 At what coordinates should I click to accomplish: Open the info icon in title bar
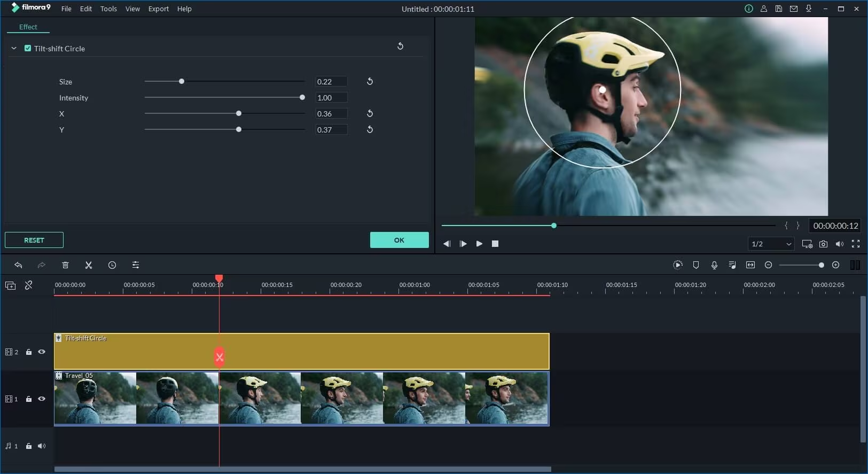click(x=749, y=9)
